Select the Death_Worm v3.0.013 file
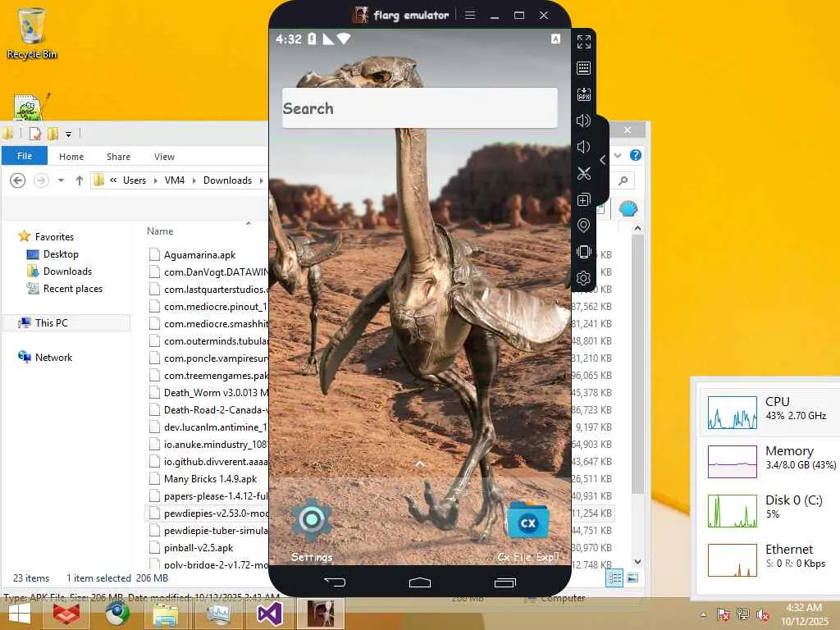 point(208,393)
